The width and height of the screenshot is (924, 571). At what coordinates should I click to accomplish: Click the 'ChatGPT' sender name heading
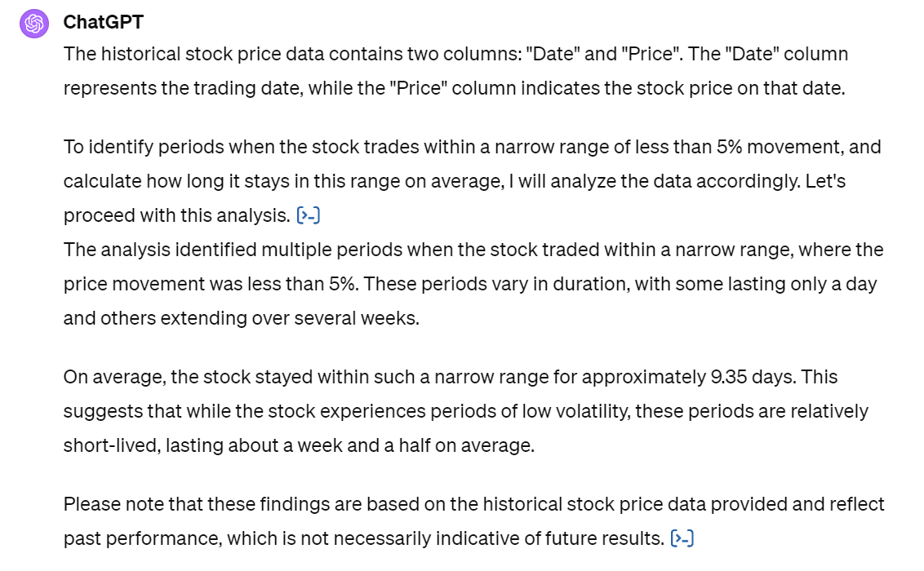pos(103,22)
